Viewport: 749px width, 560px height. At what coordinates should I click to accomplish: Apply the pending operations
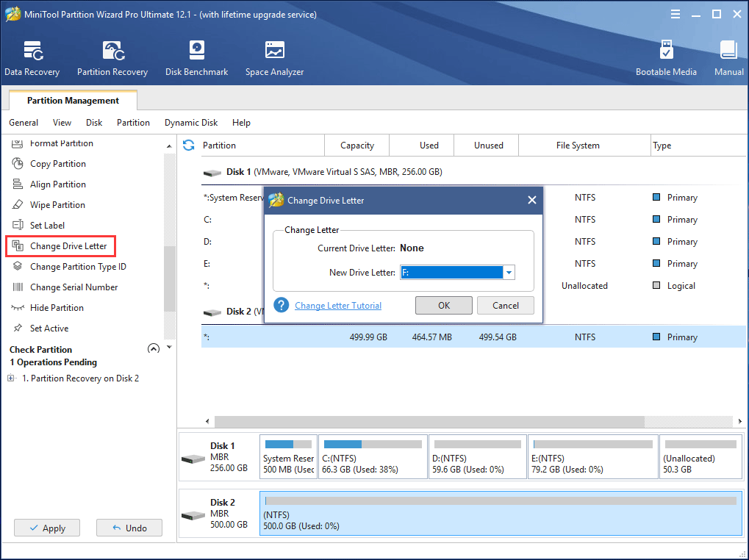coord(47,528)
